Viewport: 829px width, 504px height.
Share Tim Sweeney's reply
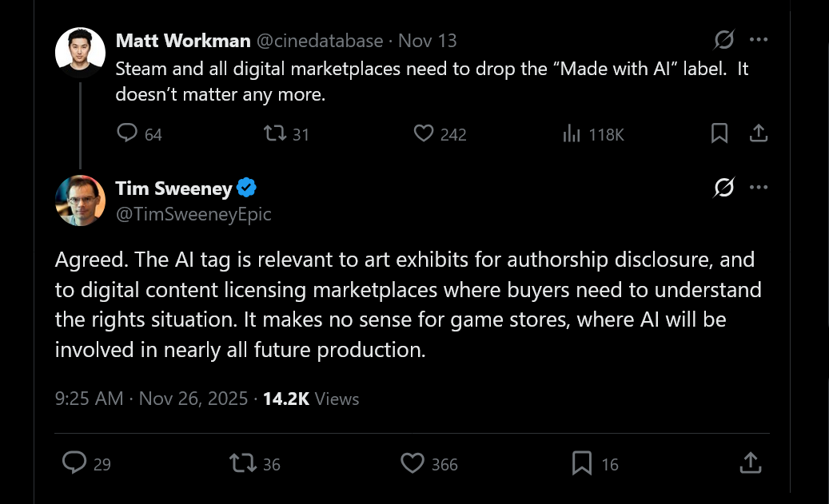[750, 463]
